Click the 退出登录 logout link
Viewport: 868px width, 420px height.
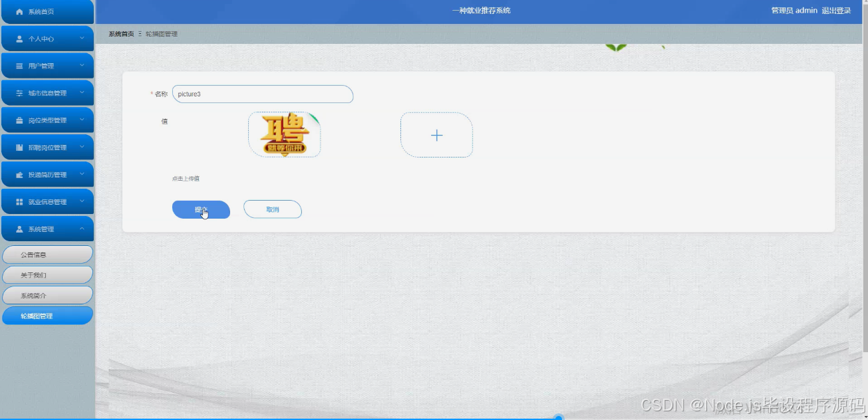click(836, 11)
